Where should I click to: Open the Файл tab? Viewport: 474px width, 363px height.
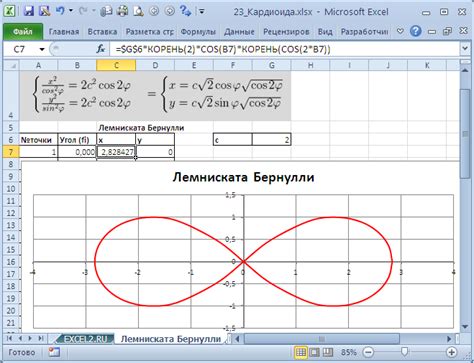coord(23,32)
